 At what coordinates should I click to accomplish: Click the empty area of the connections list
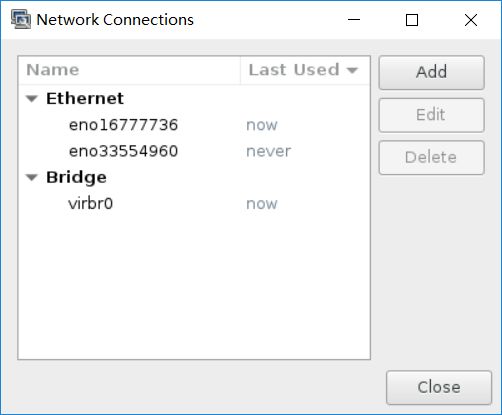[194, 287]
